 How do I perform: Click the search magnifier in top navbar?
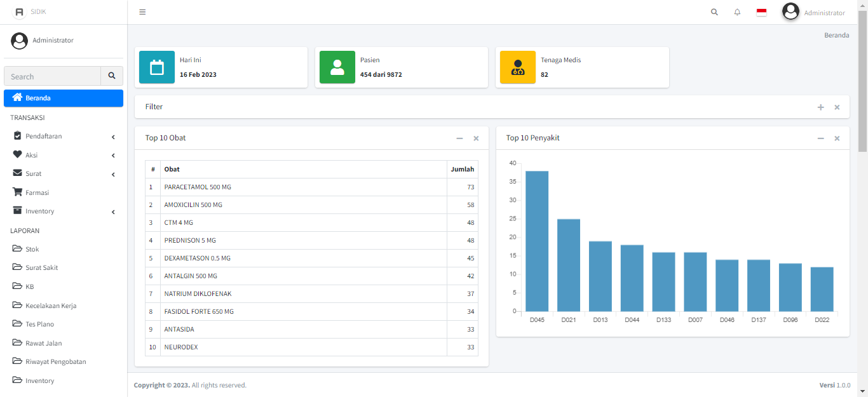[714, 12]
